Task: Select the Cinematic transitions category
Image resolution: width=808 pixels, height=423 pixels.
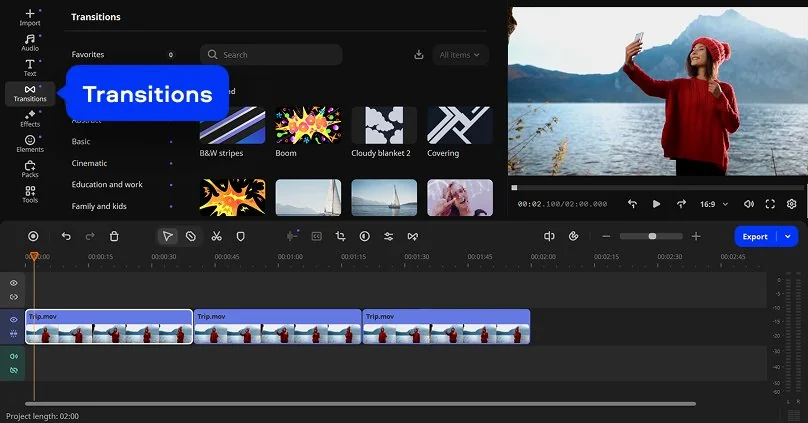Action: coord(90,163)
